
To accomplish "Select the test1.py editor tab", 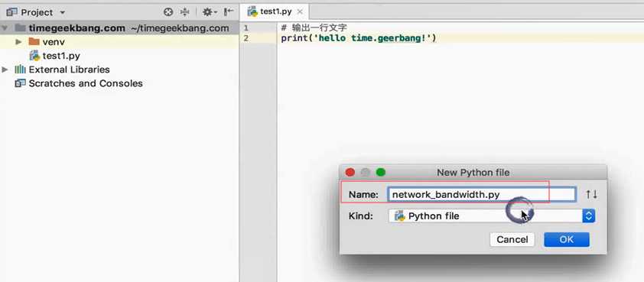I will pos(275,11).
